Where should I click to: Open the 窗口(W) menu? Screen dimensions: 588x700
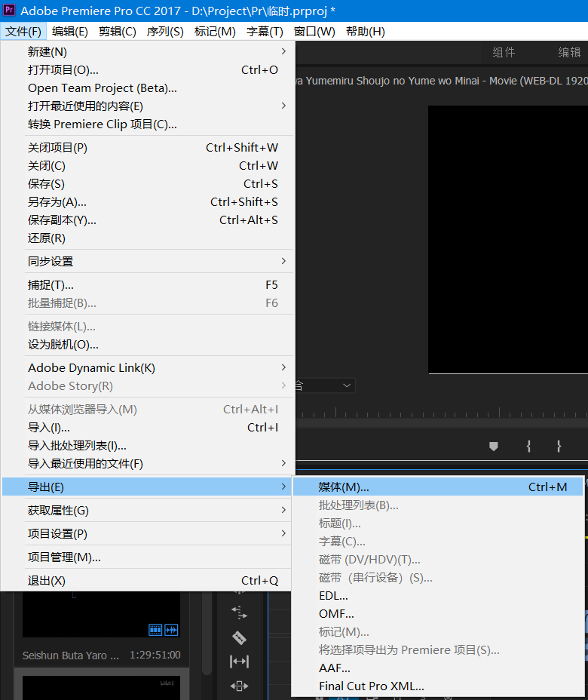click(314, 31)
